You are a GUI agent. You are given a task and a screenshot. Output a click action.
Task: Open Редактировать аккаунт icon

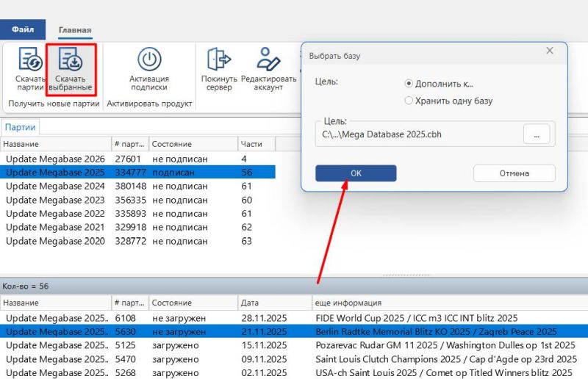[x=268, y=59]
